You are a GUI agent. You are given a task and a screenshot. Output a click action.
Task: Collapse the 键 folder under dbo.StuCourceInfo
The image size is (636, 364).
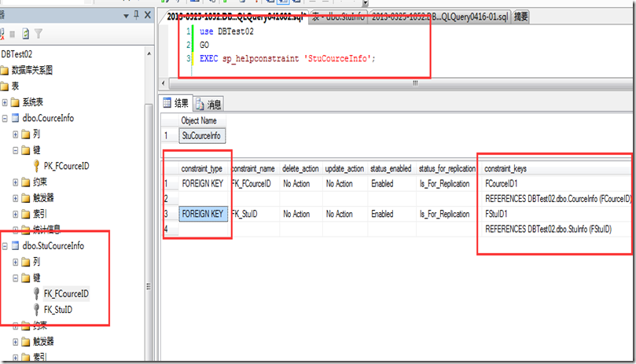tap(16, 278)
